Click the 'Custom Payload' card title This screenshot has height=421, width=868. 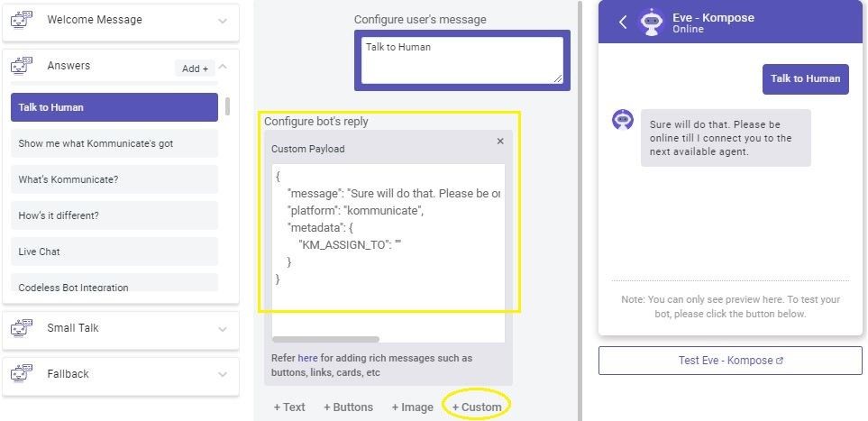307,149
